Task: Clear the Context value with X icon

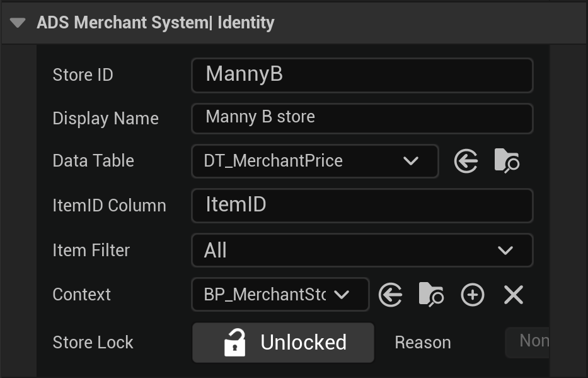Action: 514,295
